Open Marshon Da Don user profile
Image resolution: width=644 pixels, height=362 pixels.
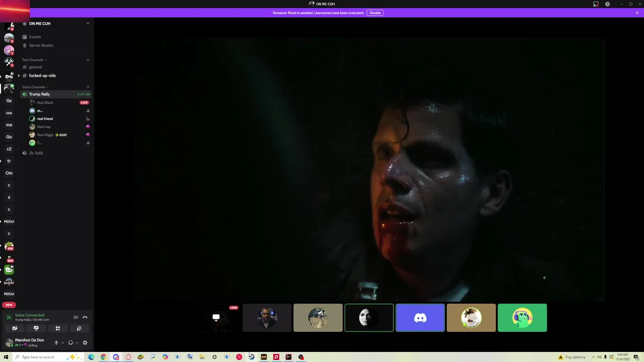point(25,342)
